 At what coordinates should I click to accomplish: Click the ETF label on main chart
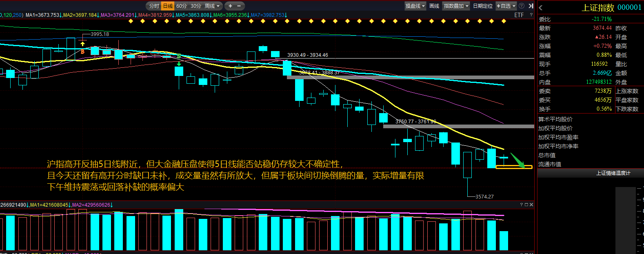tap(519, 15)
